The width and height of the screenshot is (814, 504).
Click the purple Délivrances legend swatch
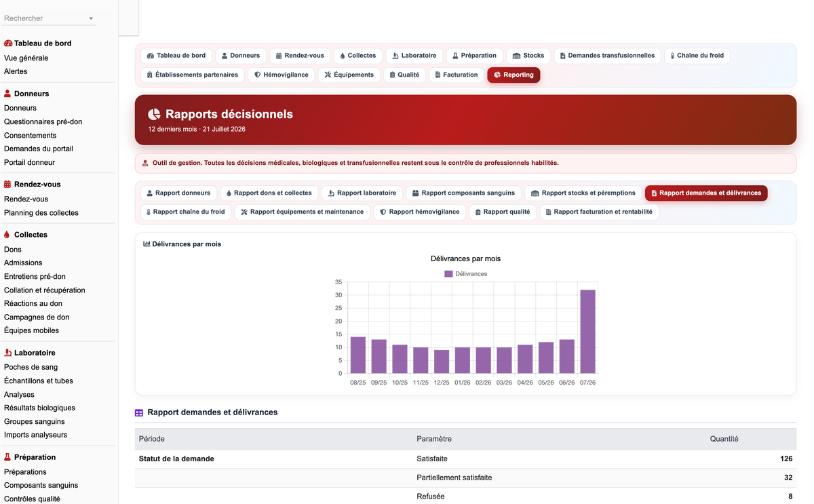pos(448,274)
